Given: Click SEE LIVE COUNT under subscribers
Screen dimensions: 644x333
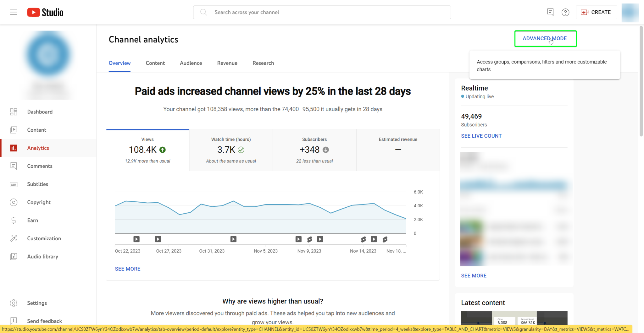Looking at the screenshot, I should point(481,136).
